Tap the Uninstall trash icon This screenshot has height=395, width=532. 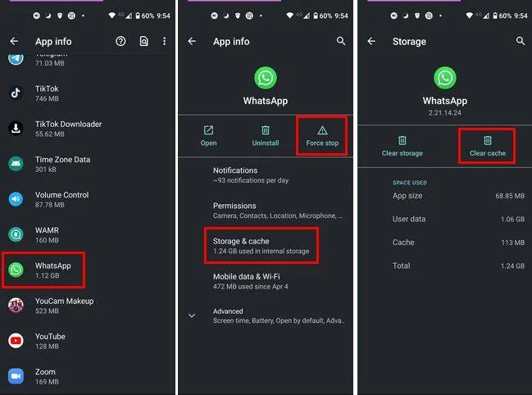point(266,130)
